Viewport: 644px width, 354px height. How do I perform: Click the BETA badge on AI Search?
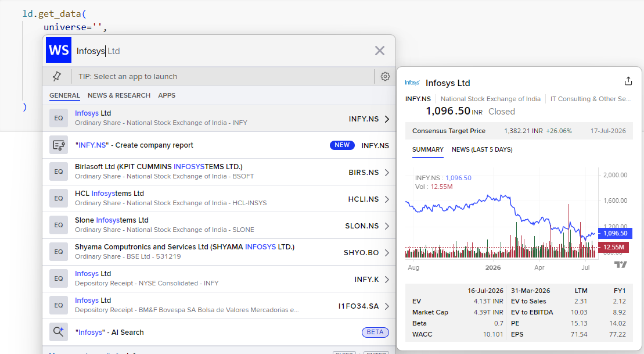(x=375, y=332)
